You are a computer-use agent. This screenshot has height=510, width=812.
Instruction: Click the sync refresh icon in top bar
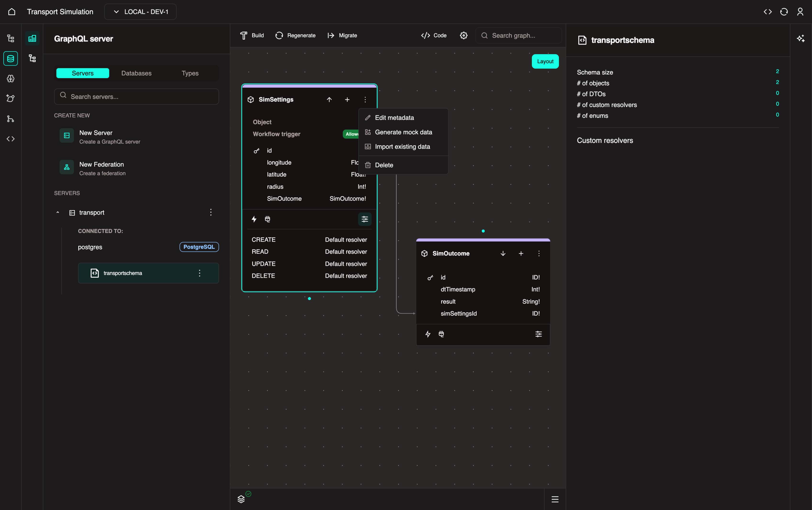784,12
